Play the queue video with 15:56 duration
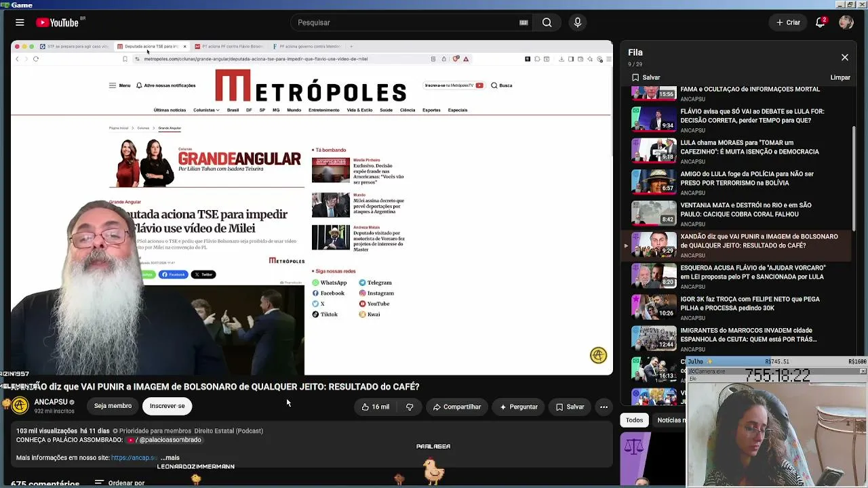 pyautogui.click(x=654, y=93)
